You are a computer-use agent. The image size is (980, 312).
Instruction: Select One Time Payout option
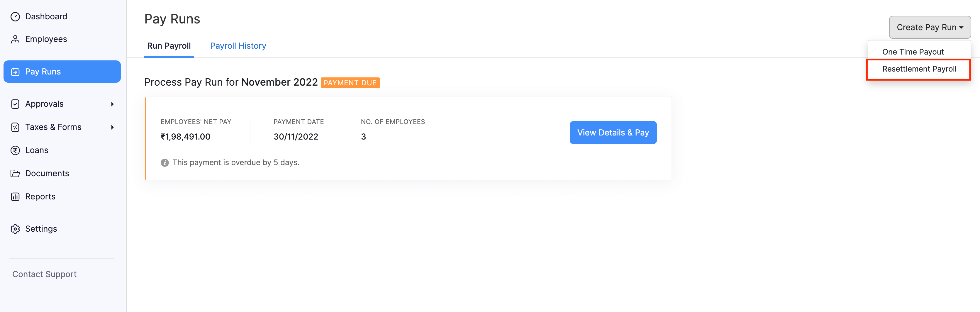click(913, 52)
